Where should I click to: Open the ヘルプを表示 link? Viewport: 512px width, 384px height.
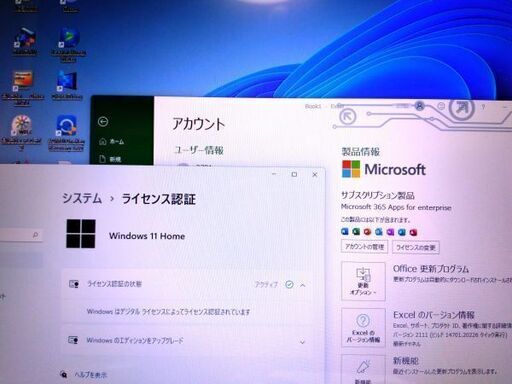(91, 375)
